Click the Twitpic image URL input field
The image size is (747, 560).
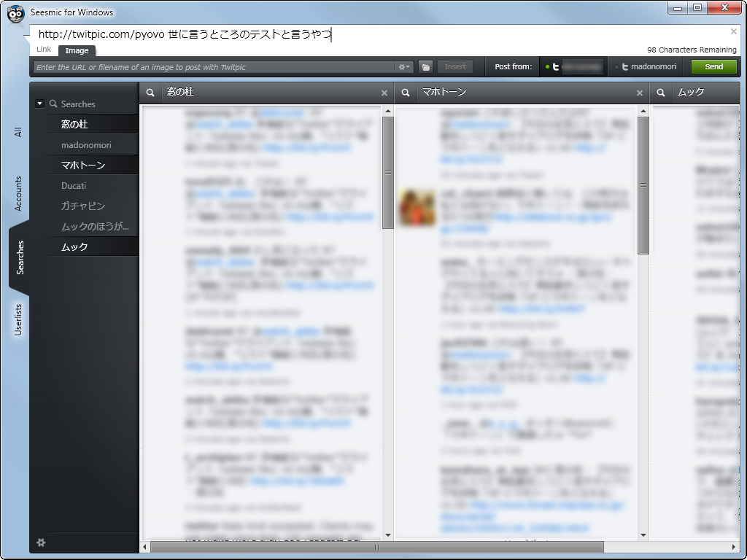214,67
